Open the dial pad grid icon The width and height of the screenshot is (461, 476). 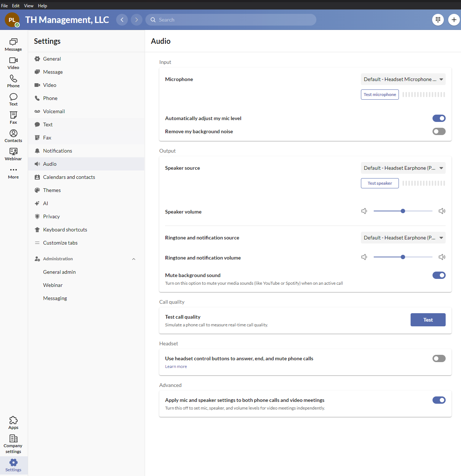tap(438, 20)
